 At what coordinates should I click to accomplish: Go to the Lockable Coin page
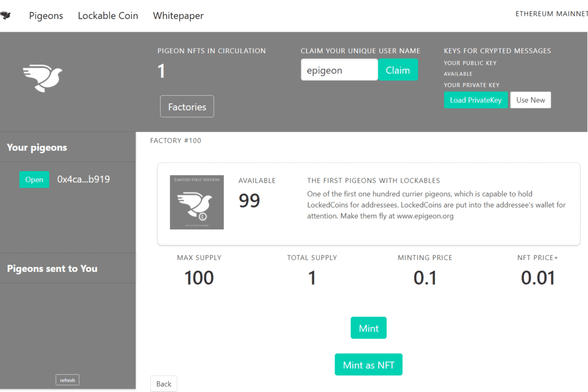coord(108,16)
